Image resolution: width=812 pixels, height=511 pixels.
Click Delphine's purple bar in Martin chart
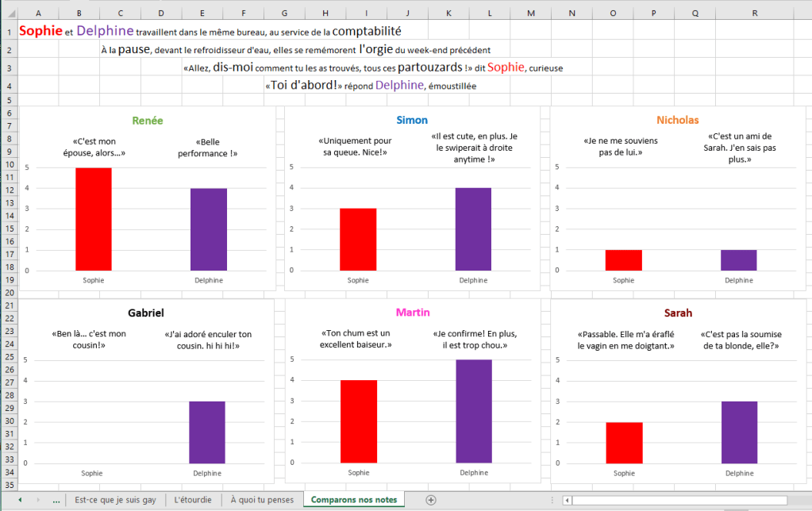click(474, 411)
